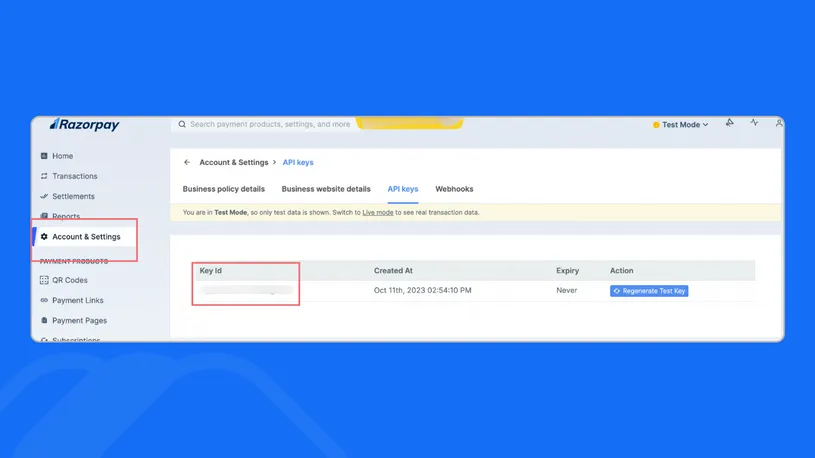Click the Payment Pages document icon
Screen dimensions: 815x458
(44, 321)
